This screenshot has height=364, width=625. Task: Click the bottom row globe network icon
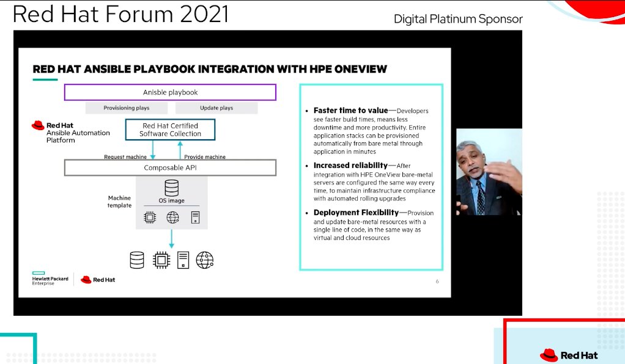[x=204, y=260]
